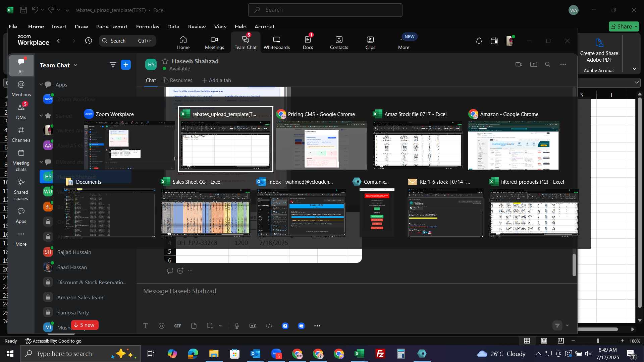Search within Haseeb Shahzad chat
Image resolution: width=644 pixels, height=362 pixels.
(548, 64)
